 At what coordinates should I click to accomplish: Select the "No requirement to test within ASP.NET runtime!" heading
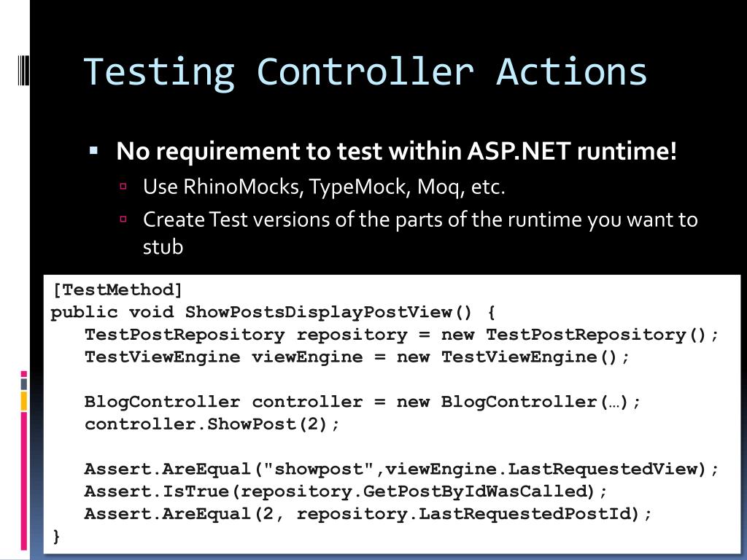pyautogui.click(x=397, y=152)
